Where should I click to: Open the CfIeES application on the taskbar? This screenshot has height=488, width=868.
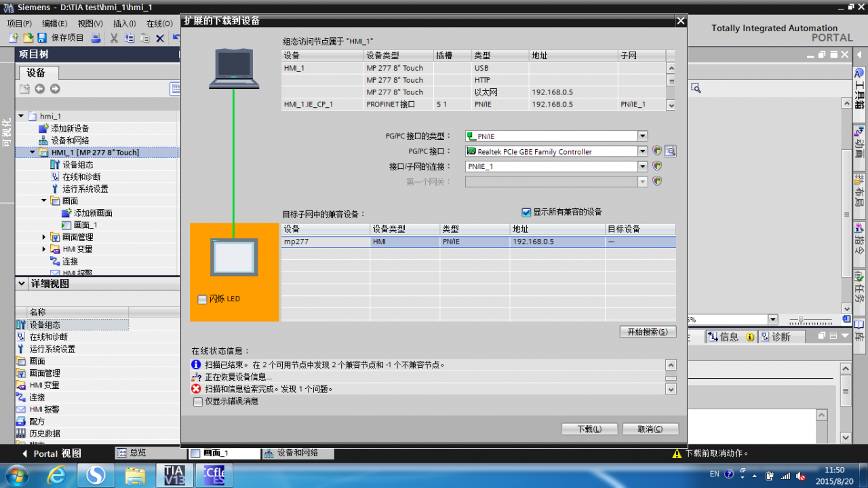(x=214, y=475)
